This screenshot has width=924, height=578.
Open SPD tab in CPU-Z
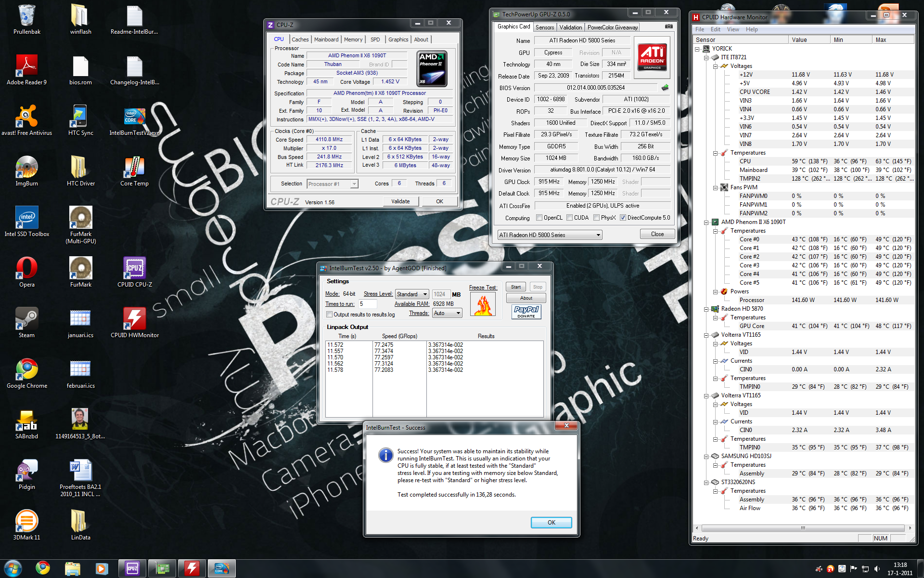coord(375,39)
